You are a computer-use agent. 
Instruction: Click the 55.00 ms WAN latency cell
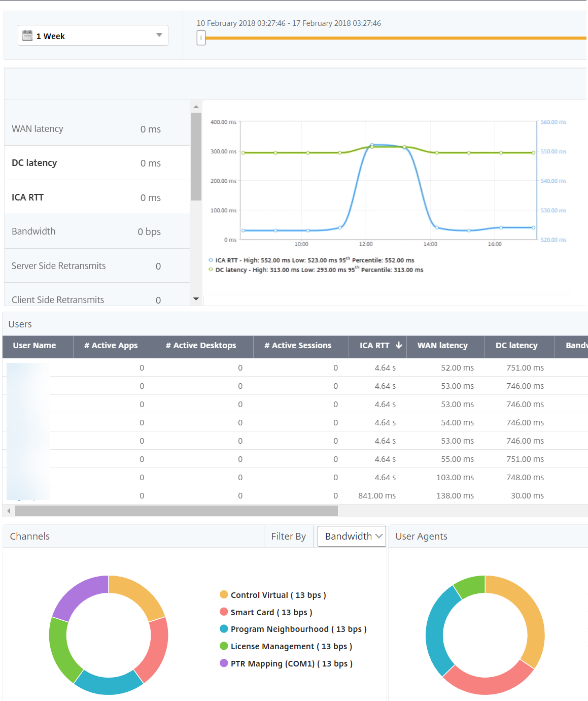(458, 459)
